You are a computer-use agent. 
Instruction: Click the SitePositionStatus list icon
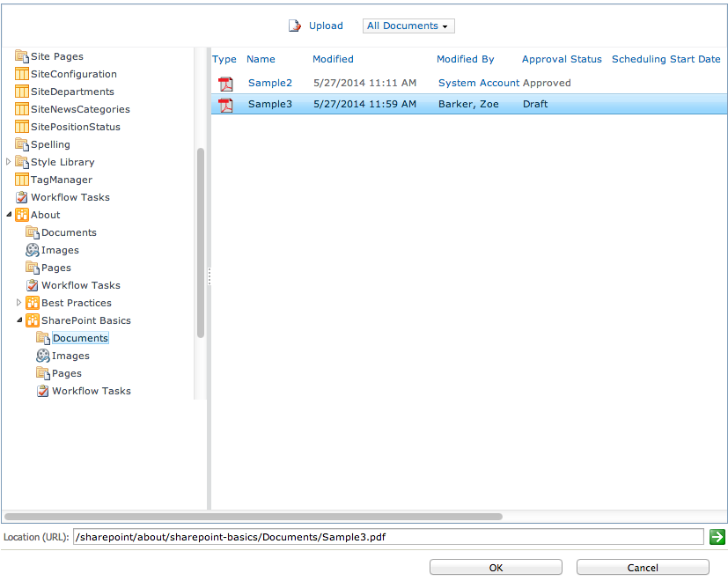coord(22,127)
